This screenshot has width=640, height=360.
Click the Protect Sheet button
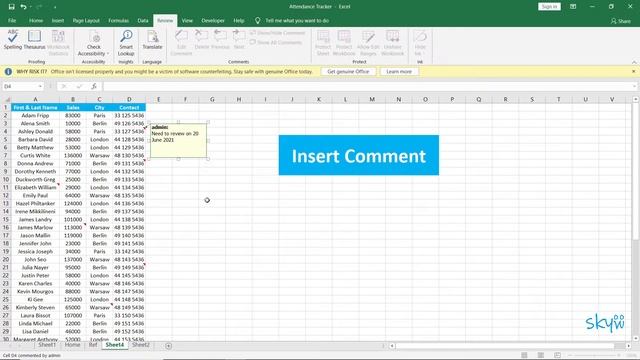323,43
